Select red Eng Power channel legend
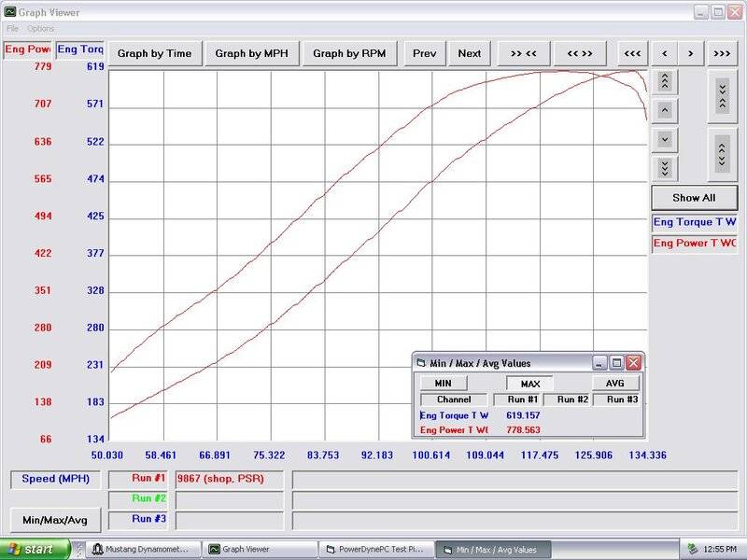 [x=694, y=244]
